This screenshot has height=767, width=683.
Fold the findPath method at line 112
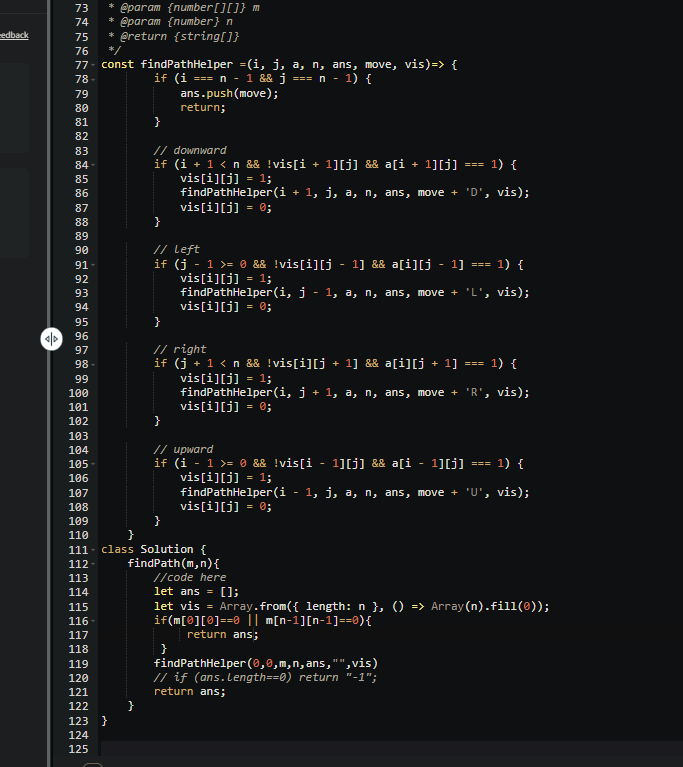point(93,564)
